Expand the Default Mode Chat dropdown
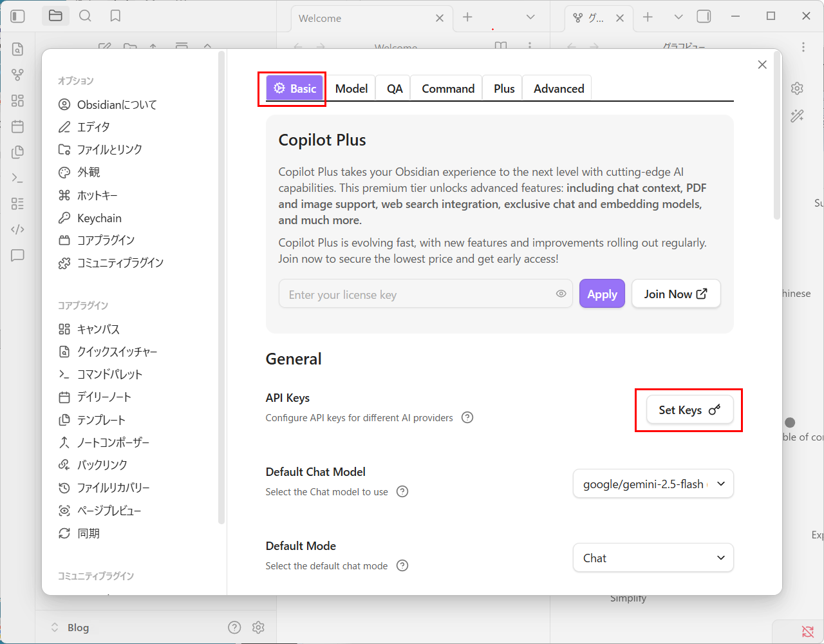Screen dimensions: 824x644 point(653,558)
